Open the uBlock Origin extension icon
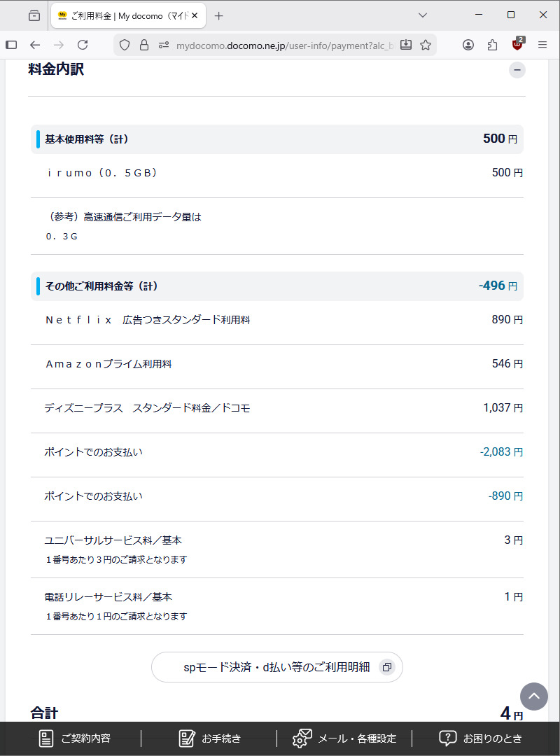 pos(517,45)
